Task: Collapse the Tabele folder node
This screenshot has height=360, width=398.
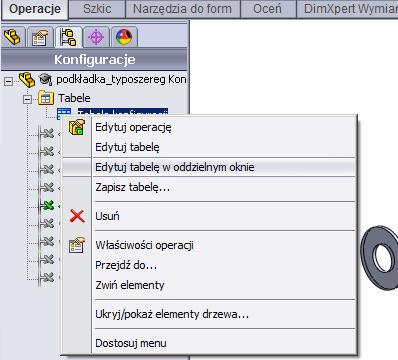Action: 28,99
